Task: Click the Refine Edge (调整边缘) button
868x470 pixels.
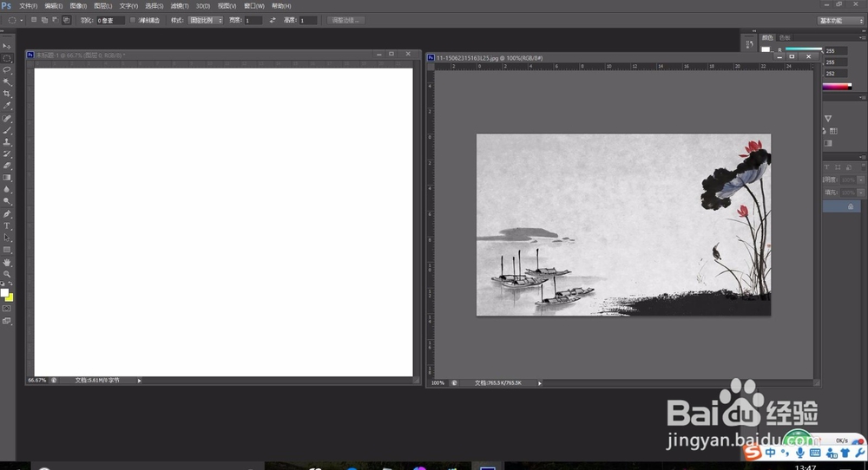Action: pyautogui.click(x=346, y=21)
